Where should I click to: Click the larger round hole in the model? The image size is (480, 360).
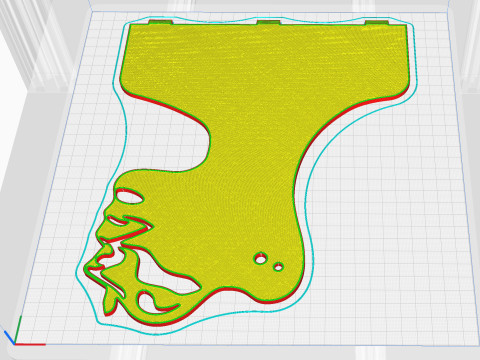click(260, 258)
